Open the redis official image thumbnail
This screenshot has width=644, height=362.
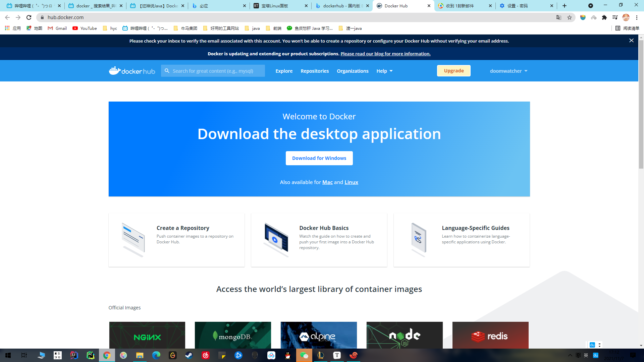point(490,335)
